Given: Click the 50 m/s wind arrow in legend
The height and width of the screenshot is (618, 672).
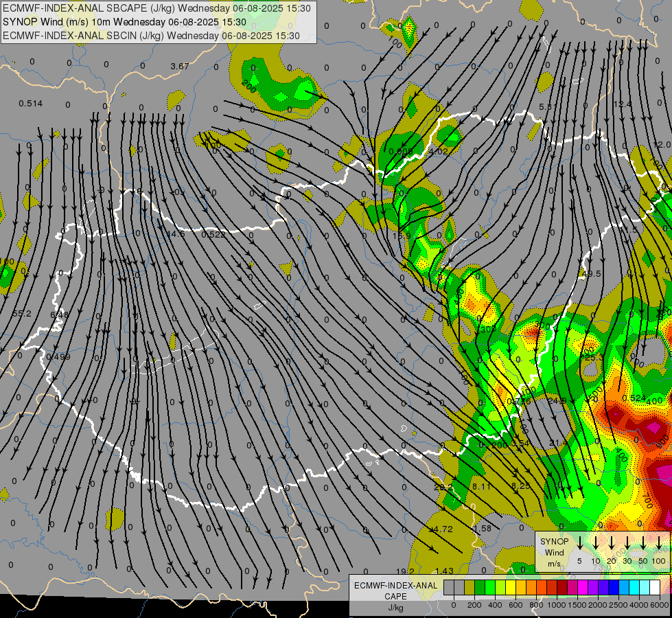Looking at the screenshot, I should pos(643,542).
